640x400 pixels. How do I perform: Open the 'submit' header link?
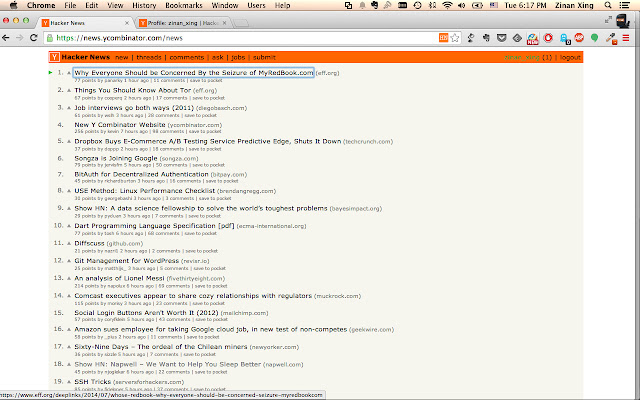pos(264,58)
